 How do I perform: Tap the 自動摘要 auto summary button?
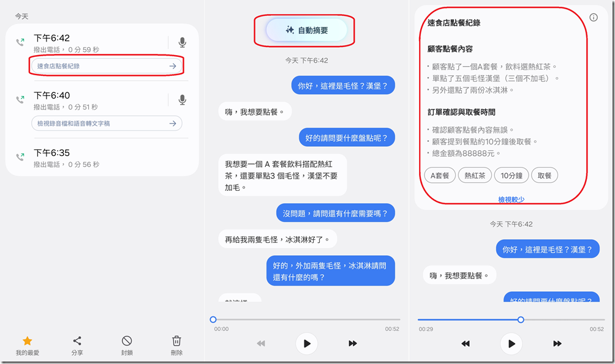pyautogui.click(x=307, y=30)
